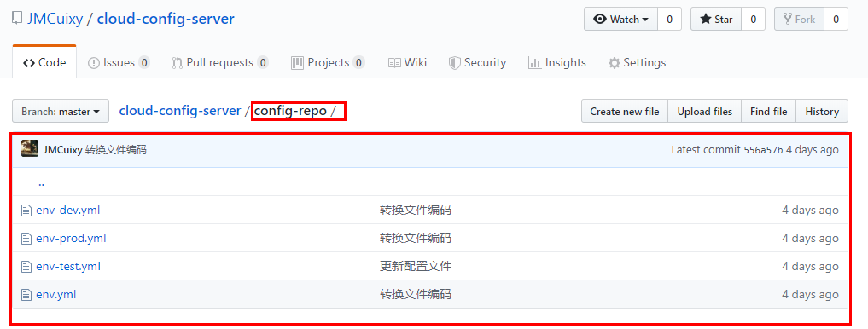Open commit hash 556a57b

(x=763, y=150)
